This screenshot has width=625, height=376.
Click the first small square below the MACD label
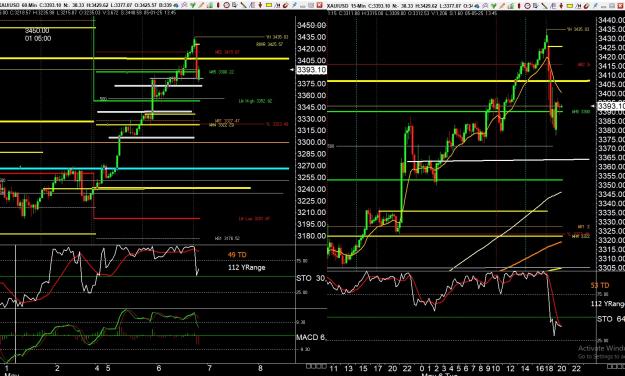click(x=308, y=366)
